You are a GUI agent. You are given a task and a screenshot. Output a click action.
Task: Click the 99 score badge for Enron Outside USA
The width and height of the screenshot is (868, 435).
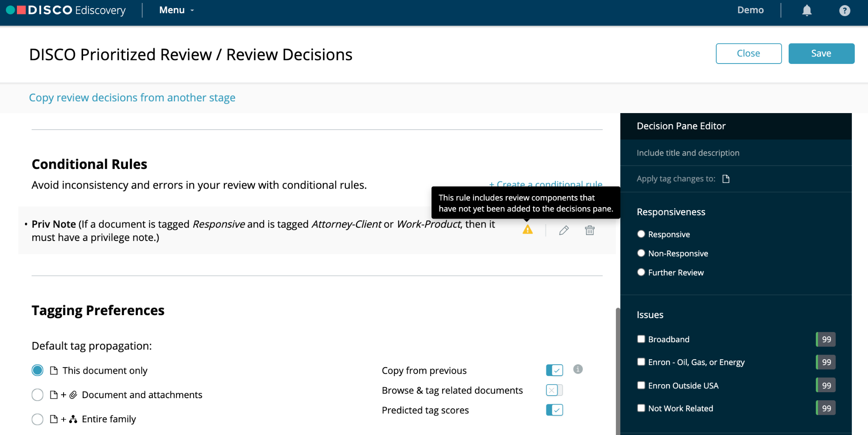tap(826, 385)
